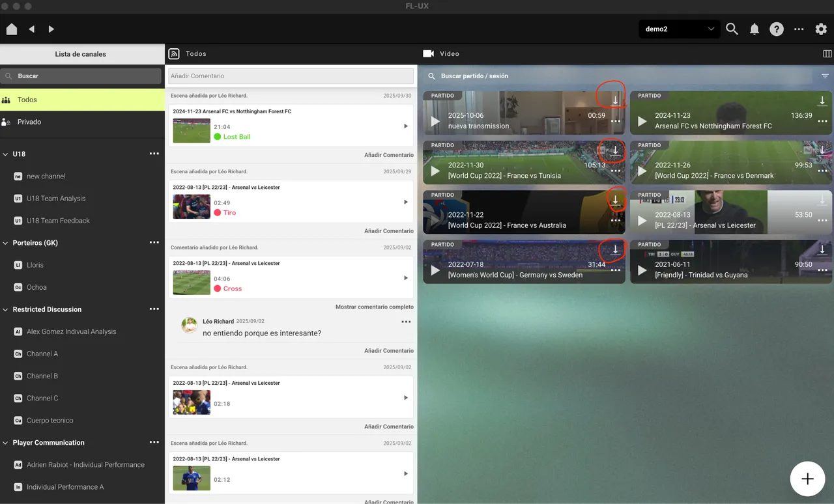
Task: Play the PL Arsenal vs Leicester video card
Action: click(x=642, y=221)
